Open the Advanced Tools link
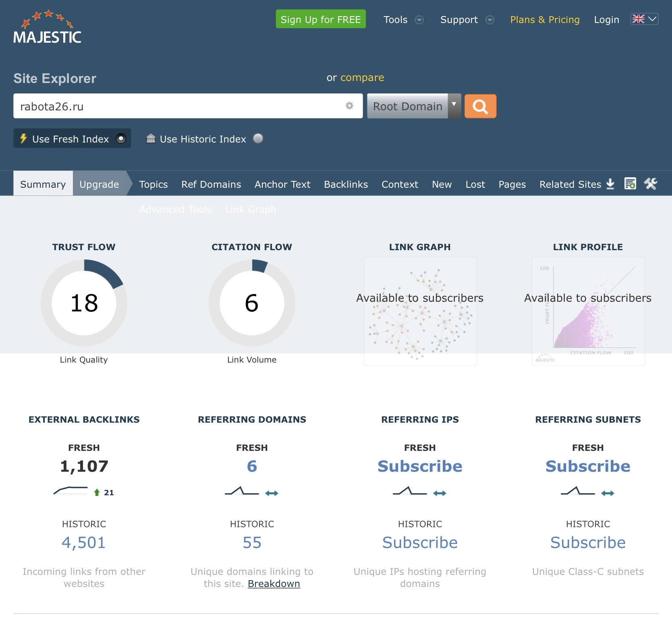The width and height of the screenshot is (672, 620). click(x=175, y=209)
